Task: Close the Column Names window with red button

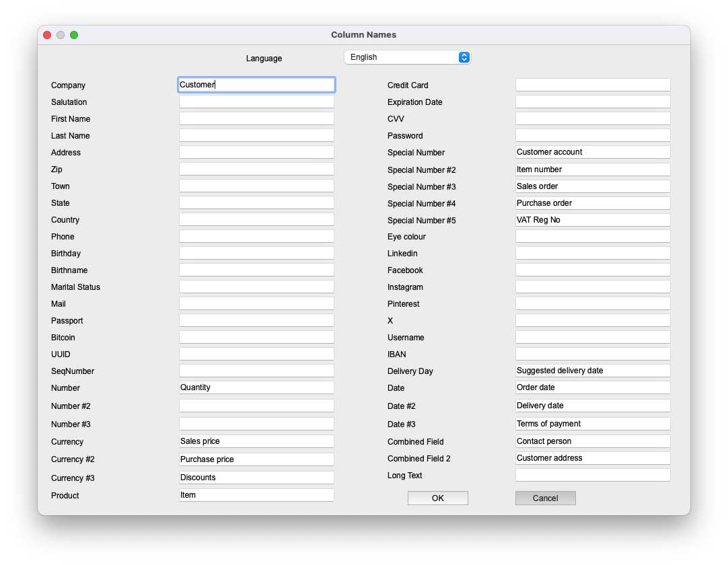Action: [x=47, y=35]
